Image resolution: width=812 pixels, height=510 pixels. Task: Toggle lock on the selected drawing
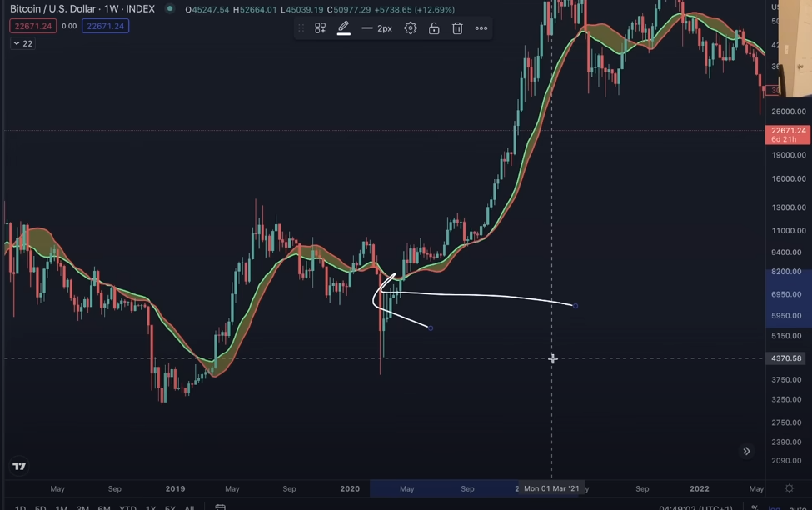pyautogui.click(x=434, y=28)
